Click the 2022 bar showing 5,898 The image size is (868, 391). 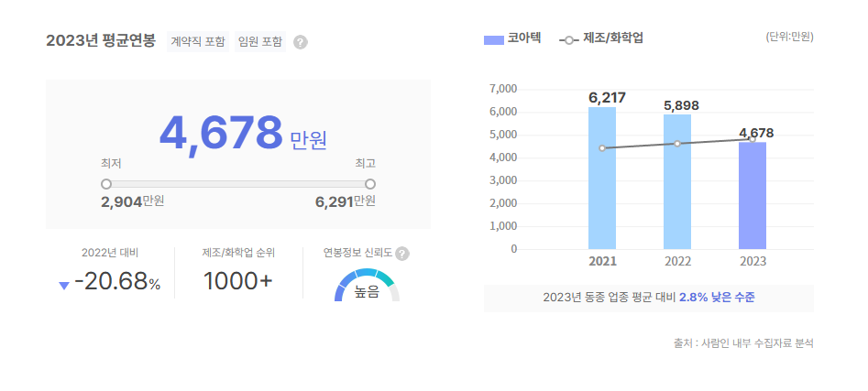coord(677,181)
